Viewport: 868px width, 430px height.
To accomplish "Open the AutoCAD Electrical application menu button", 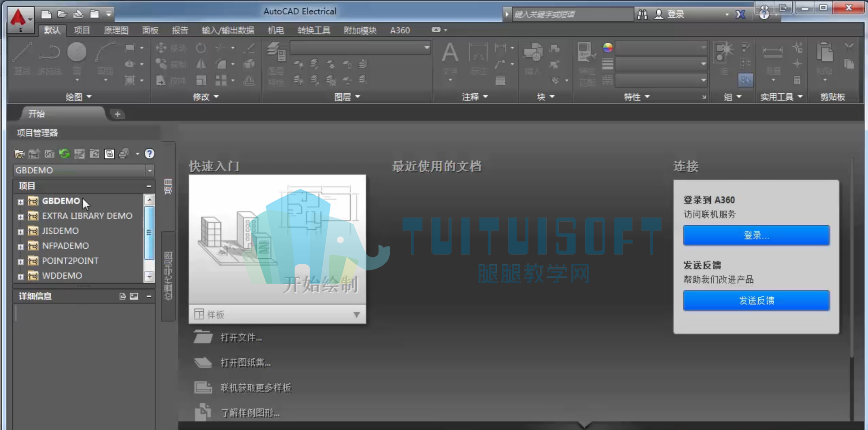I will (x=20, y=20).
